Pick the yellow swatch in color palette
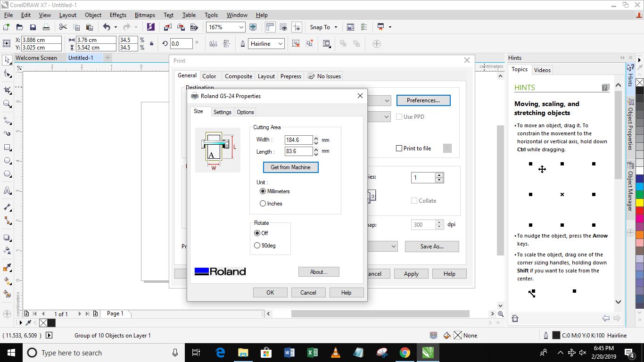This screenshot has height=362, width=644. pos(640,203)
